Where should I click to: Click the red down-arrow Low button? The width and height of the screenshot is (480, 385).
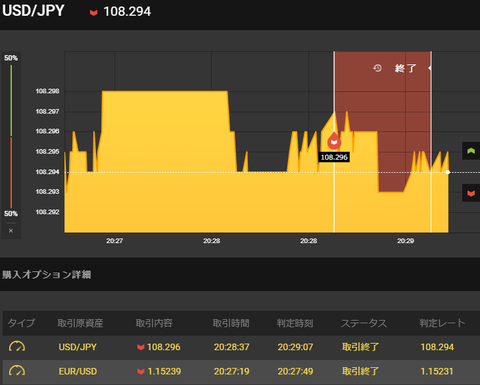click(x=471, y=193)
